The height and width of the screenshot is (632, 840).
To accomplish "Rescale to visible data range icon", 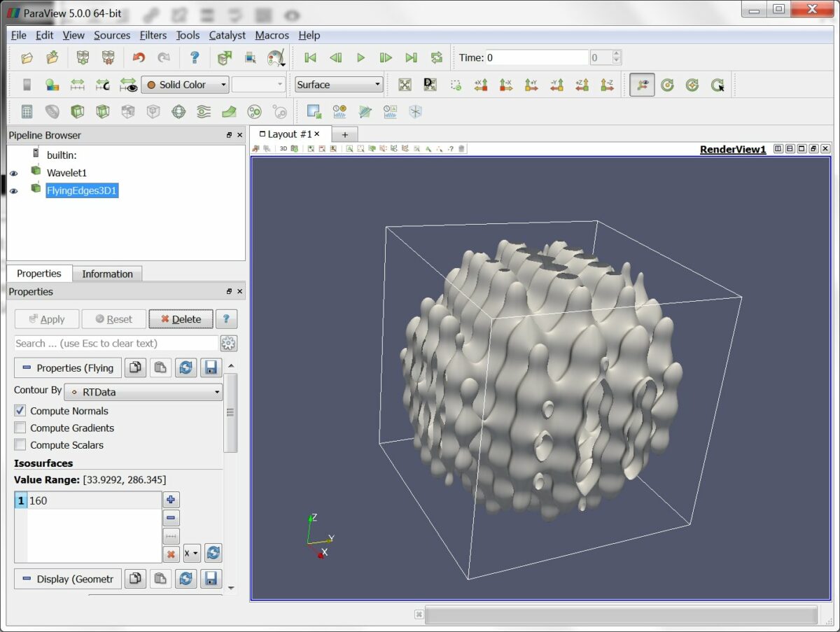I will 128,85.
